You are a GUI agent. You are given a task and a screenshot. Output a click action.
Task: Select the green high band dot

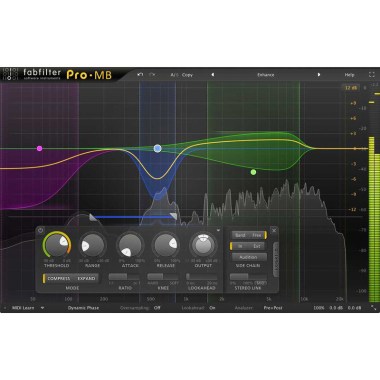[x=253, y=172]
